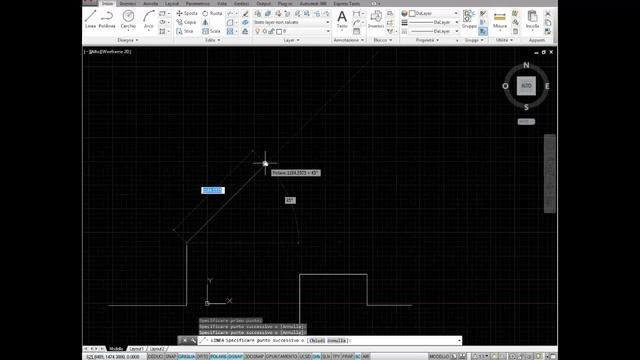The width and height of the screenshot is (640, 360).
Task: Toggle 3DOSNAP in status bar
Action: point(255,357)
